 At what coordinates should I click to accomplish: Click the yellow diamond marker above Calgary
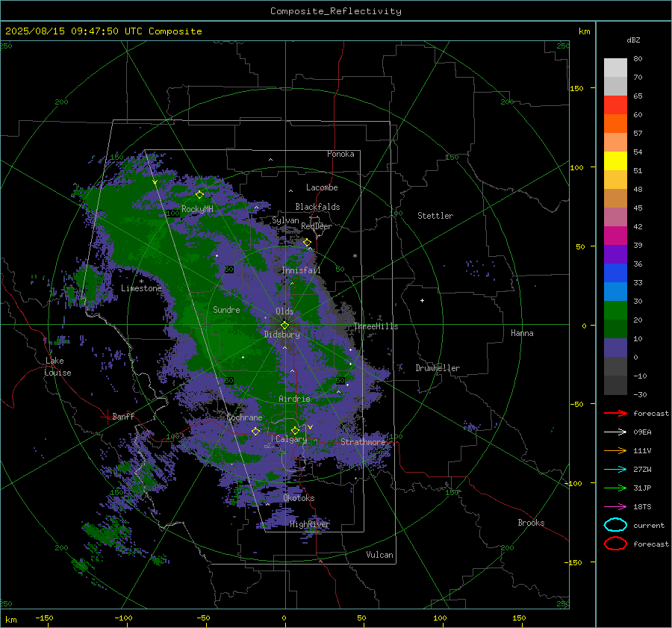295,430
